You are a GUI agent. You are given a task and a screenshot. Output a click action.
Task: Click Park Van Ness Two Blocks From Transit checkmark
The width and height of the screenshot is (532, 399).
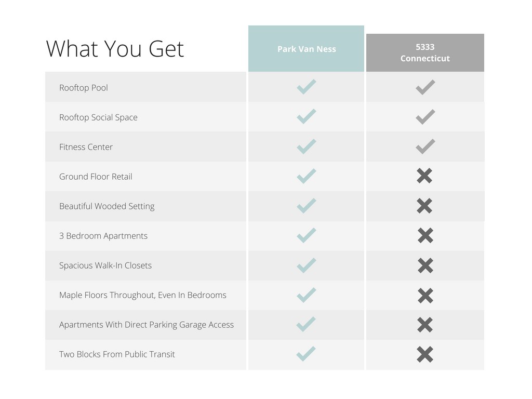coord(306,353)
